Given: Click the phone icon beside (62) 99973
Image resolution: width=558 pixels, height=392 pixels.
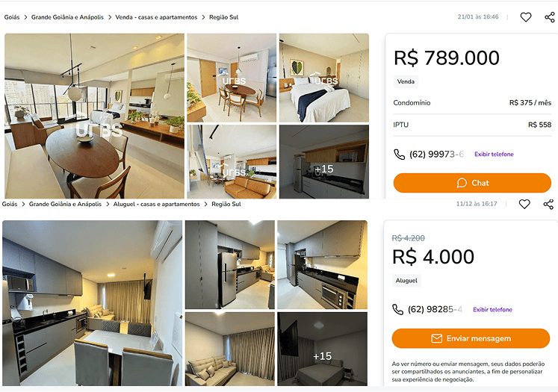Looking at the screenshot, I should click(400, 155).
